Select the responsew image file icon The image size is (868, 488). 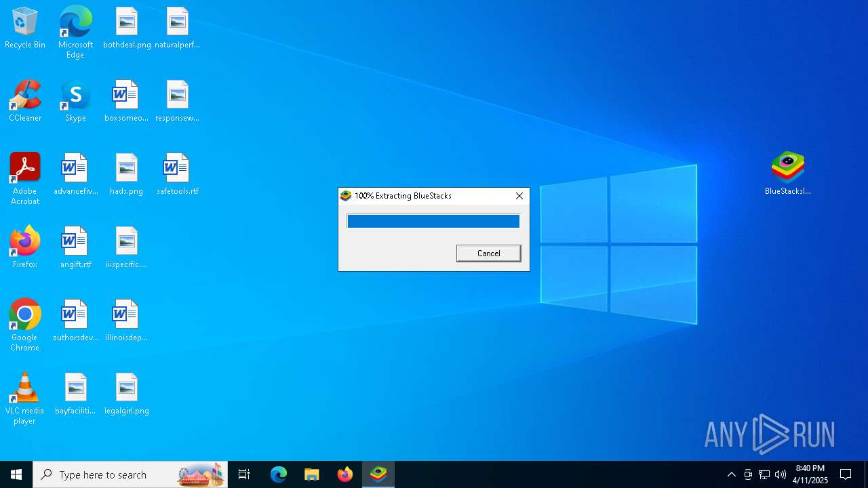coord(177,102)
